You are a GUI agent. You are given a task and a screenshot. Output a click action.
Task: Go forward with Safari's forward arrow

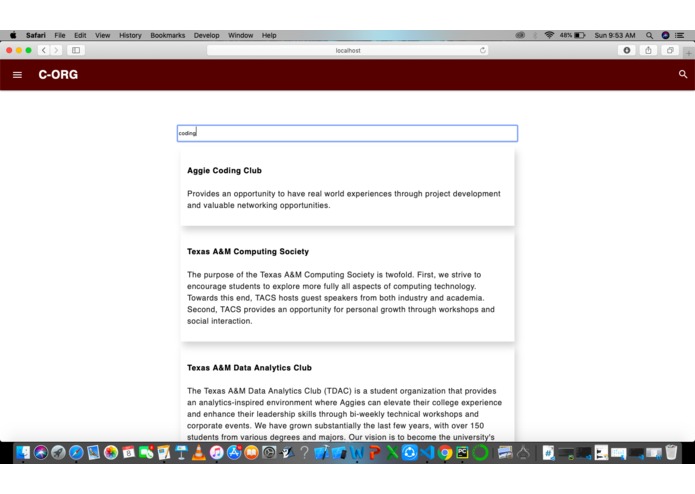click(56, 51)
